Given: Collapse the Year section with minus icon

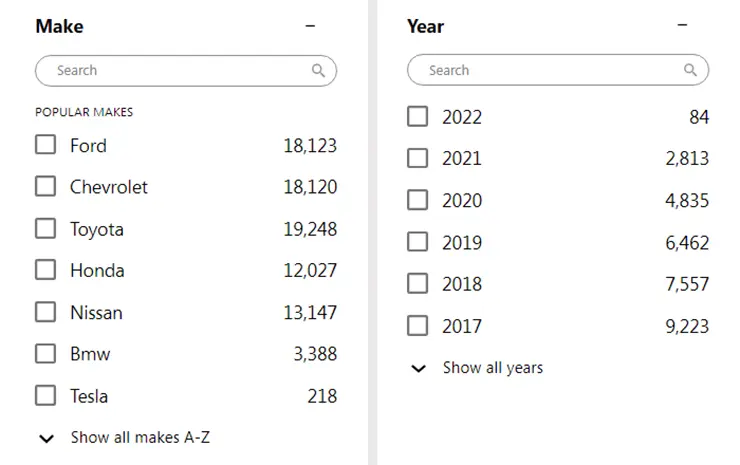Looking at the screenshot, I should point(682,25).
